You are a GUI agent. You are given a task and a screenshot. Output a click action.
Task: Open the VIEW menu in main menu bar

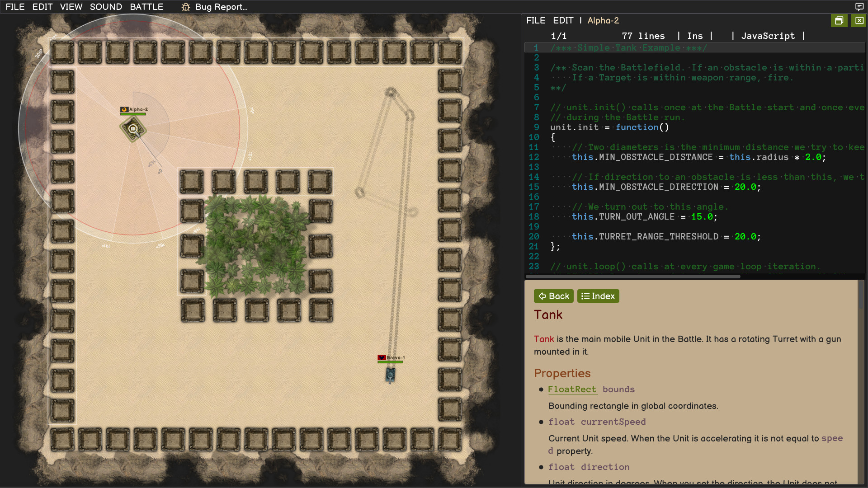pos(71,7)
